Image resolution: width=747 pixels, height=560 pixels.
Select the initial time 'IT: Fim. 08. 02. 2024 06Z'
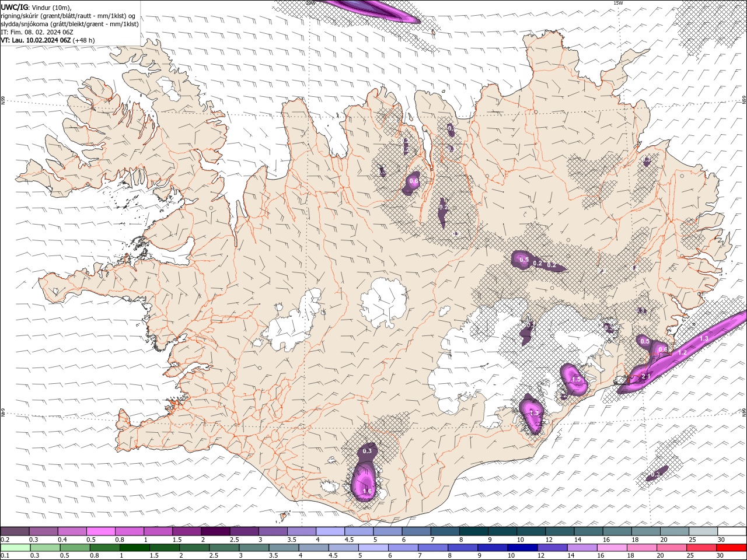[36, 32]
